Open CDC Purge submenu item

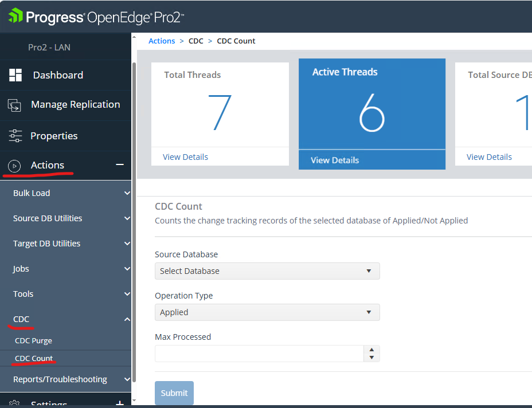tap(33, 340)
